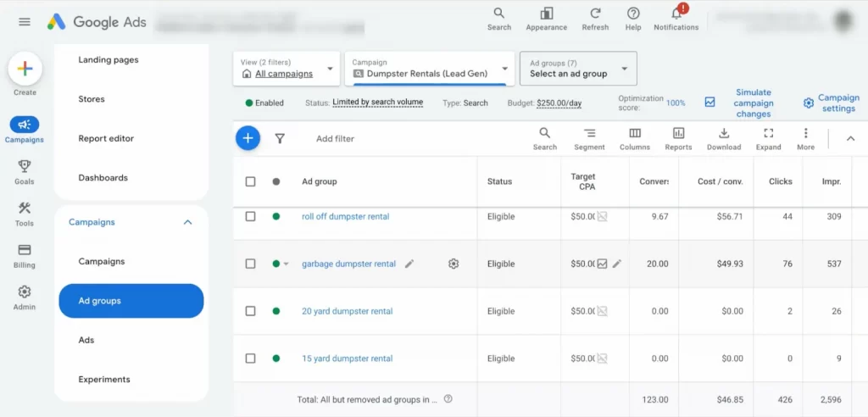Toggle the select-all header checkbox
Screen dimensions: 868x417
[x=250, y=181]
